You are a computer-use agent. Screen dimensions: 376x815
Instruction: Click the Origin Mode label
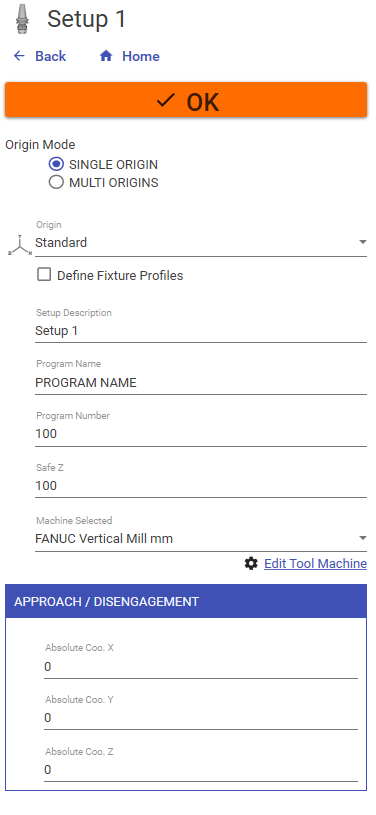[x=40, y=144]
